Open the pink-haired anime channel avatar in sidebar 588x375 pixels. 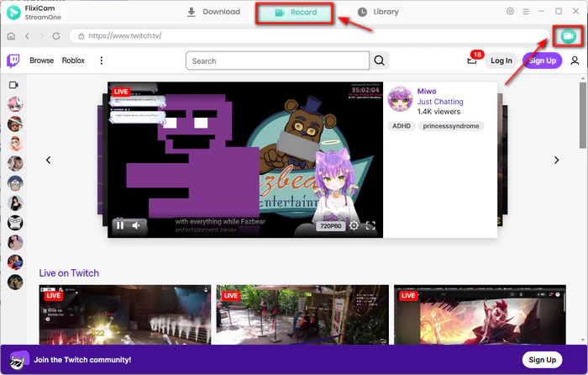pyautogui.click(x=15, y=104)
